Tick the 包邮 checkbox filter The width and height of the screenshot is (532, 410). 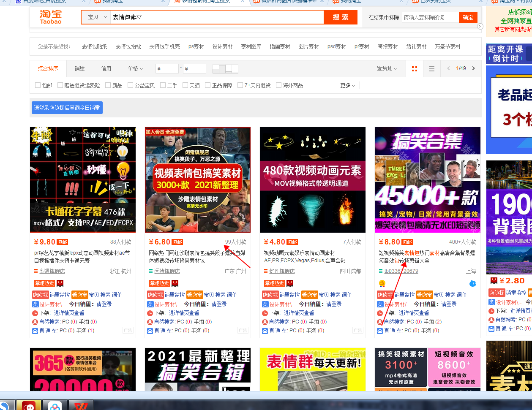click(38, 85)
